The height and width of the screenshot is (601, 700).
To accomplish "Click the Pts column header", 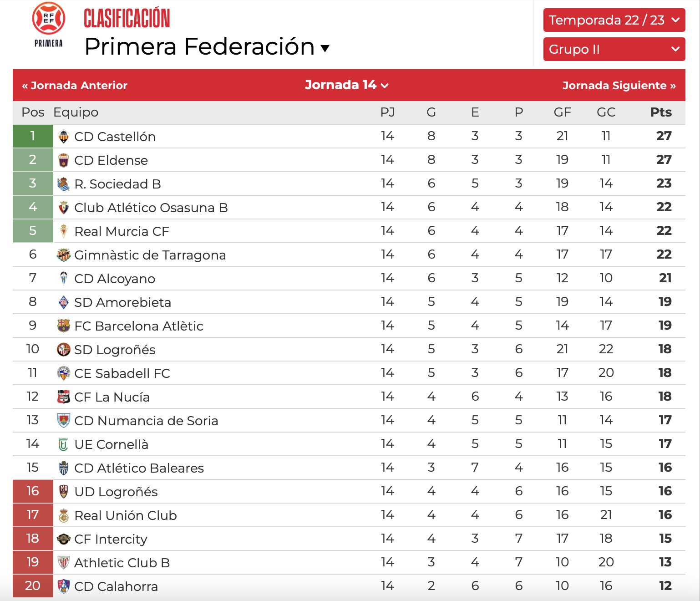I will [x=661, y=112].
